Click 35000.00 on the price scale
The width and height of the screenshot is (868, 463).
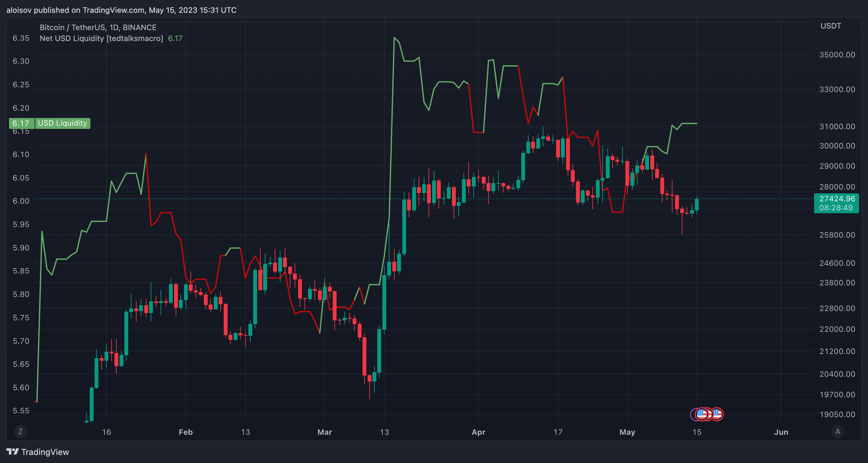click(x=837, y=55)
